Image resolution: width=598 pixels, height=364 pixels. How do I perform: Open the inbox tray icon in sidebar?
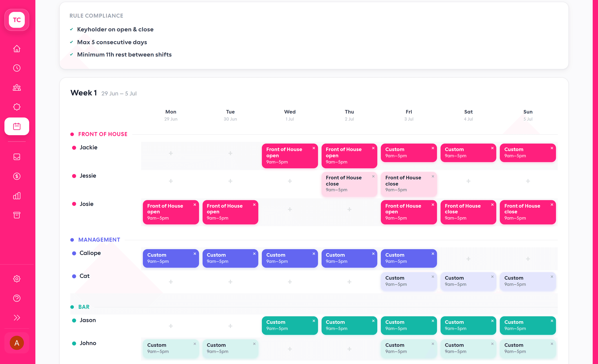tap(17, 157)
